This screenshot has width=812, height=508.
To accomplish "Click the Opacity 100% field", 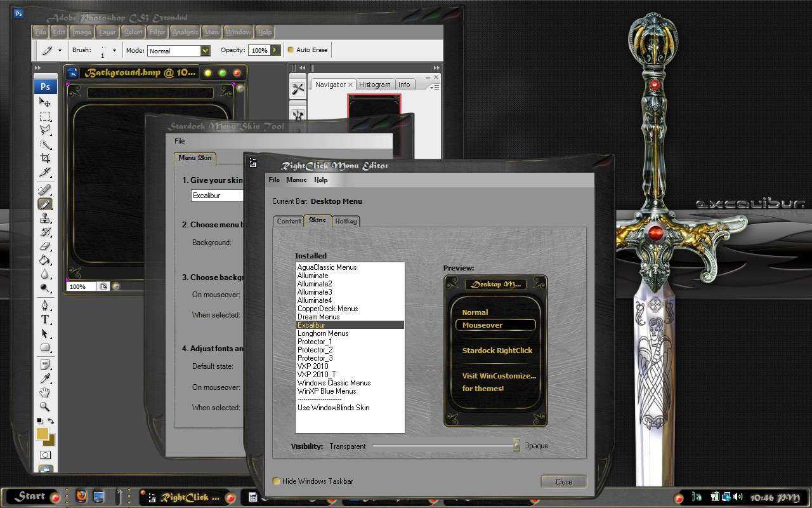I will pyautogui.click(x=259, y=51).
